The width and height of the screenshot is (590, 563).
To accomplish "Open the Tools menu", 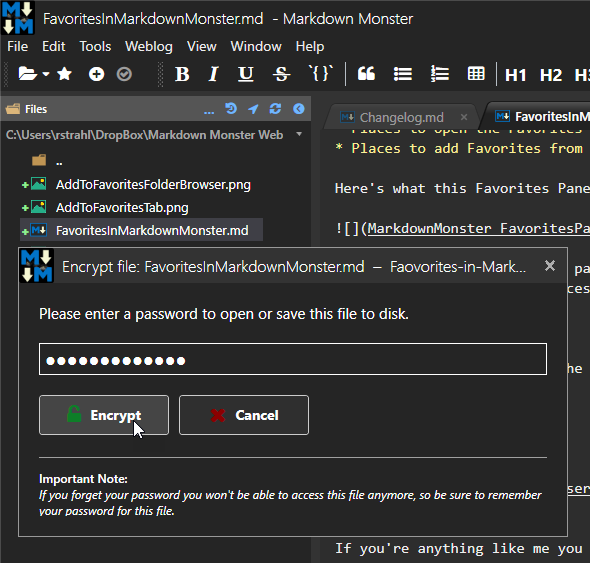I will point(95,47).
